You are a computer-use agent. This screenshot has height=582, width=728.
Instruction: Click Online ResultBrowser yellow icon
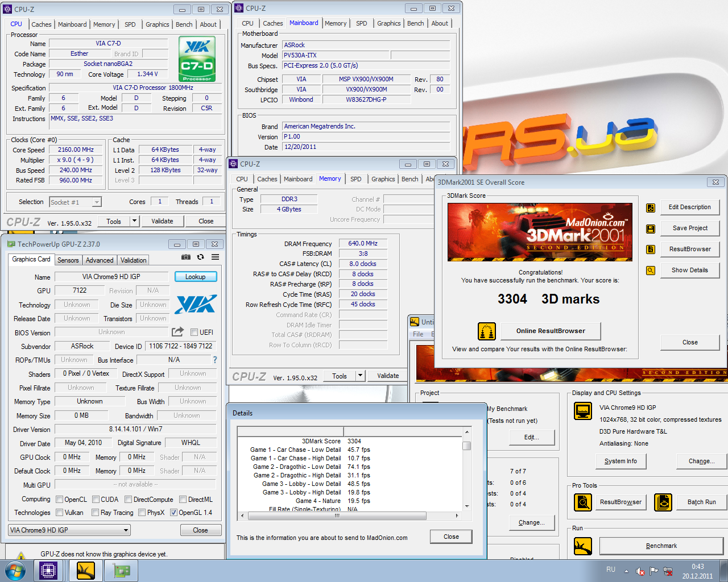point(486,331)
